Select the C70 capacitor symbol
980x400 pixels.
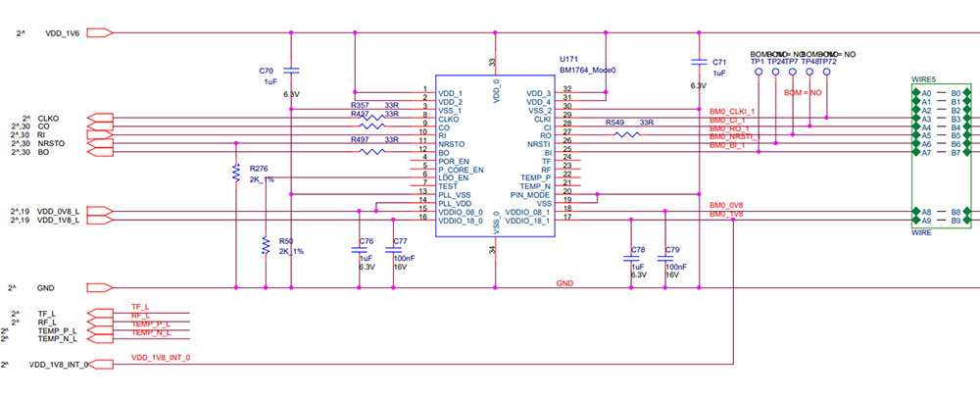coord(290,71)
